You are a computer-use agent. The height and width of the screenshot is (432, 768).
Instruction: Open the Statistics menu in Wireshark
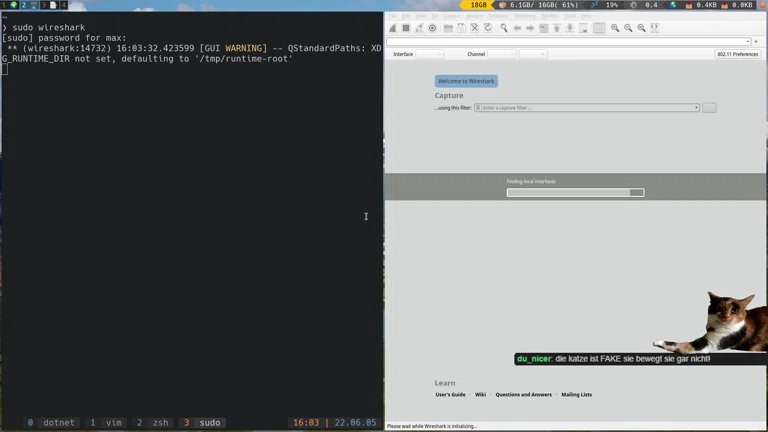pyautogui.click(x=498, y=16)
